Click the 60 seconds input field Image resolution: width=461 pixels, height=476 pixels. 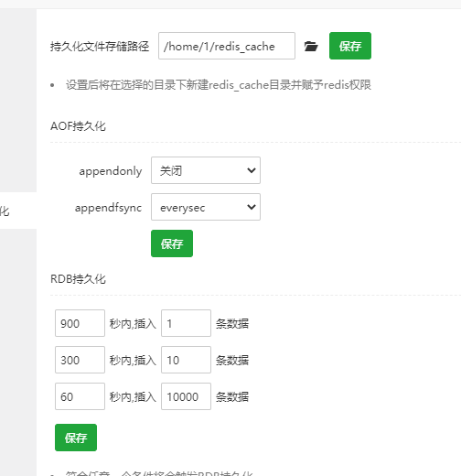pyautogui.click(x=80, y=396)
